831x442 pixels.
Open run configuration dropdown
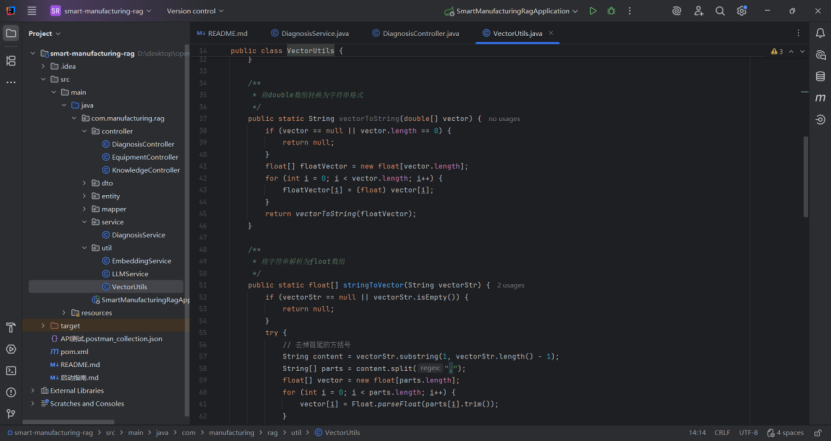(x=511, y=11)
